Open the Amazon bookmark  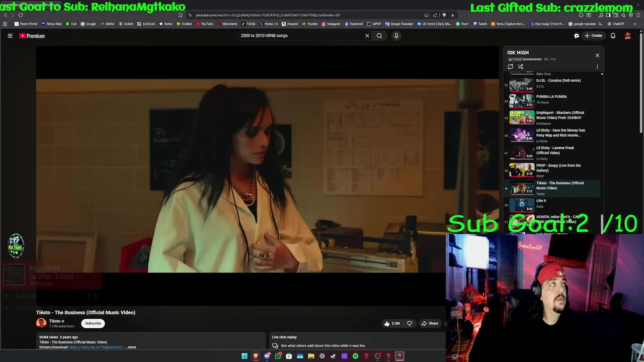click(x=290, y=24)
